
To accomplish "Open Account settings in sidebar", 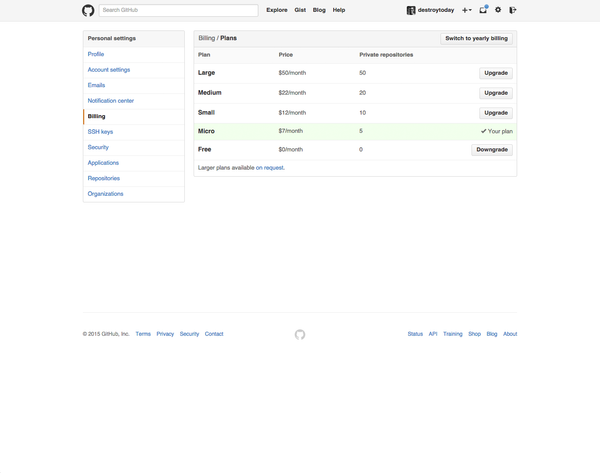I will (x=109, y=70).
